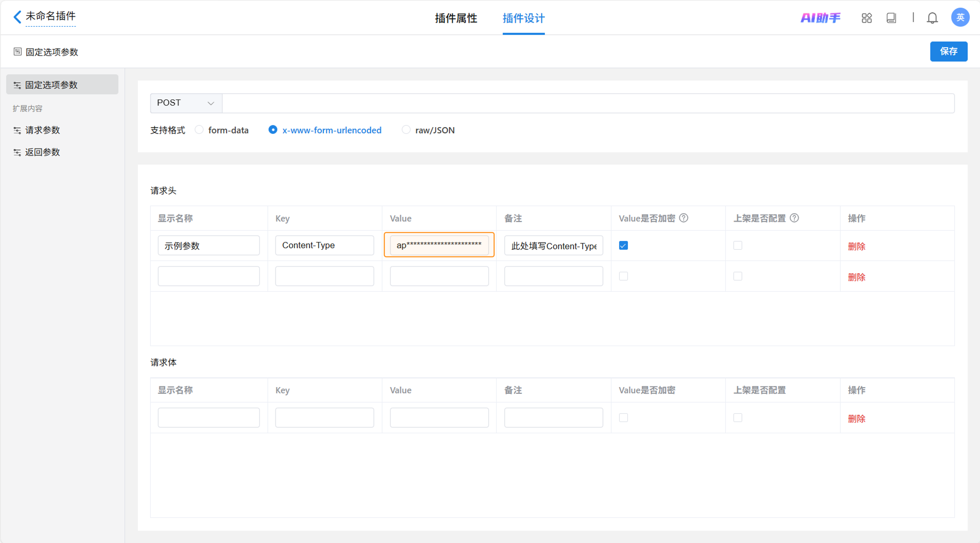Image resolution: width=980 pixels, height=543 pixels.
Task: Click the help icon next to 上架是否配置
Action: 794,218
